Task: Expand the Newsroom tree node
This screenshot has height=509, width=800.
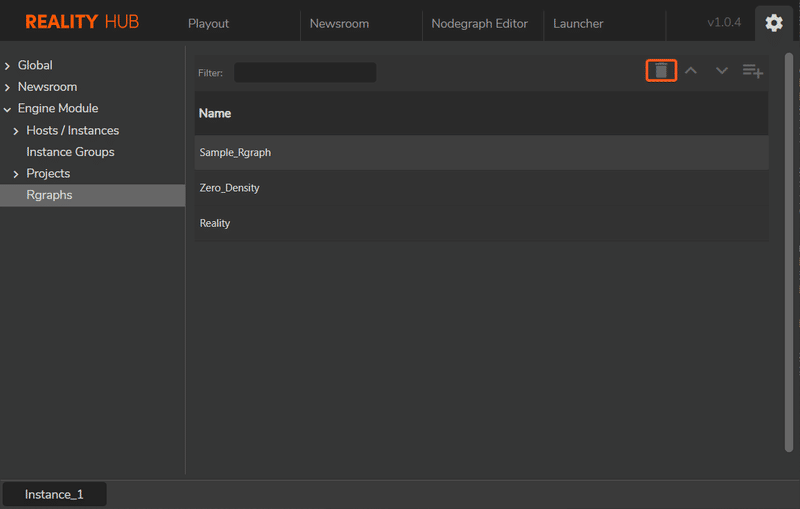Action: pyautogui.click(x=7, y=87)
